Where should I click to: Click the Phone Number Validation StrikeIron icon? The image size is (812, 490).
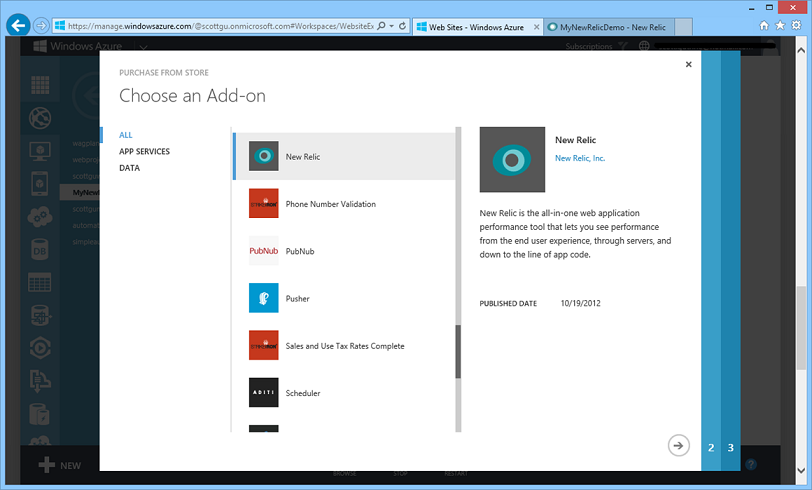click(x=264, y=203)
